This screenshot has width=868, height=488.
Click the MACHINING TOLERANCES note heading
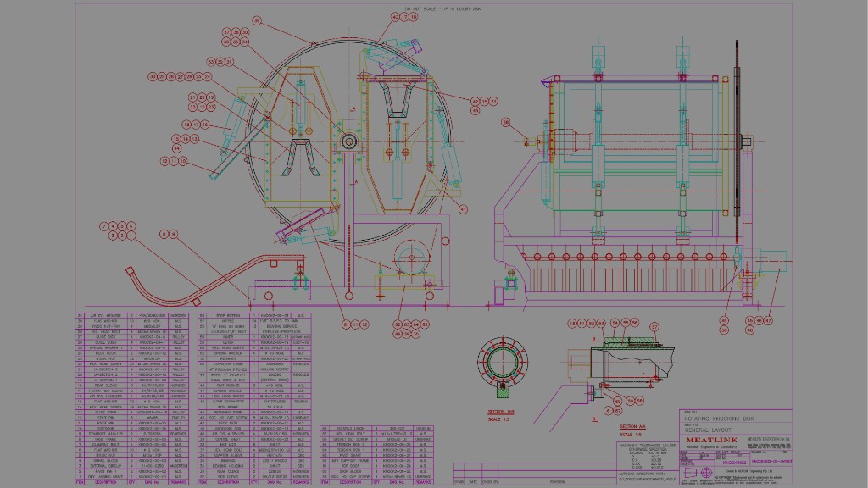pyautogui.click(x=648, y=446)
